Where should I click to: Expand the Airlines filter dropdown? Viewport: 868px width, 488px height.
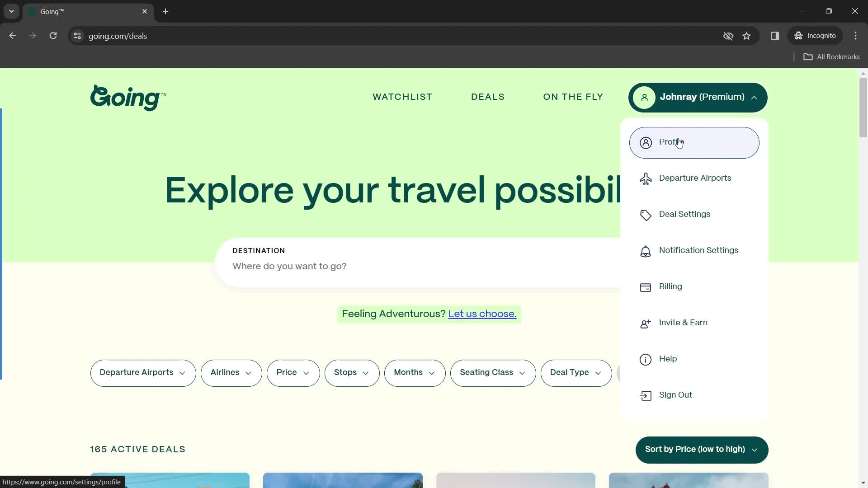[x=231, y=373]
